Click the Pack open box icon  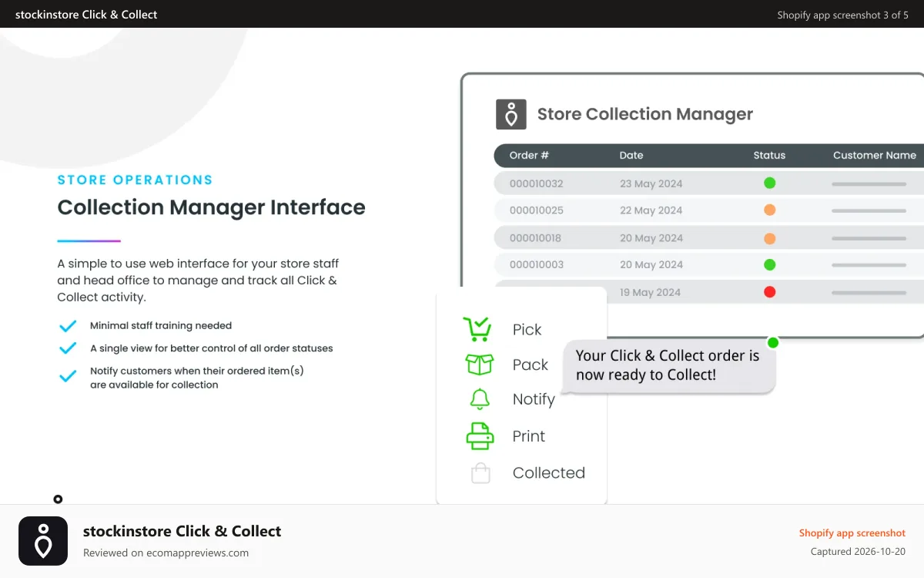[x=479, y=365]
